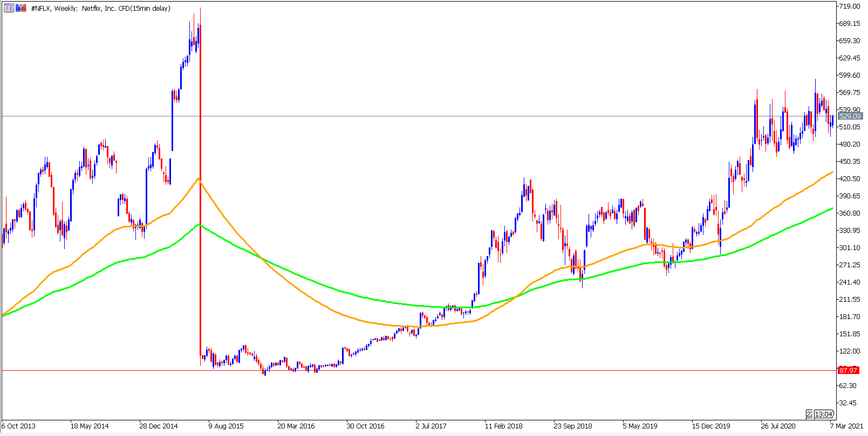Image resolution: width=868 pixels, height=436 pixels.
Task: Click the 9 Aug 2015 date label
Action: (x=225, y=426)
